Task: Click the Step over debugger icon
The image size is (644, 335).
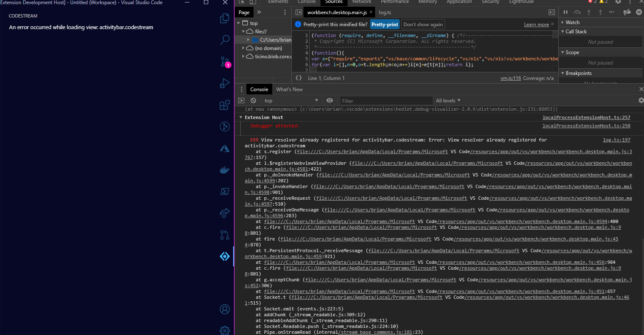Action: click(577, 12)
